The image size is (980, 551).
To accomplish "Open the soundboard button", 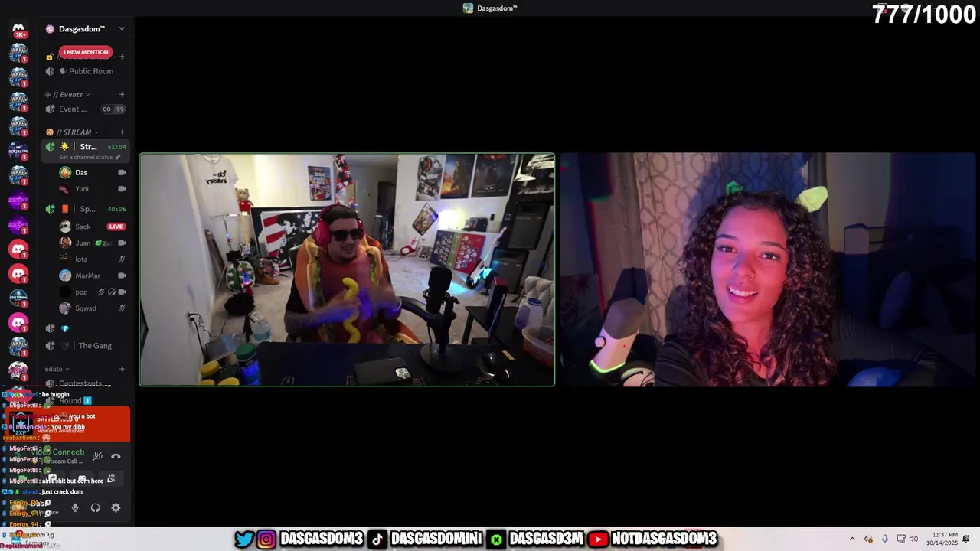I will [x=111, y=479].
